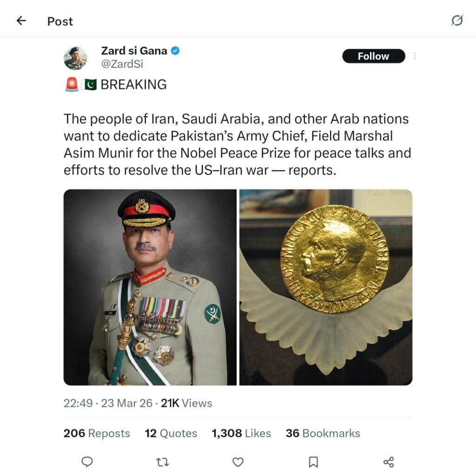Go back using the arrow icon
Image resolution: width=476 pixels, height=476 pixels.
[21, 21]
